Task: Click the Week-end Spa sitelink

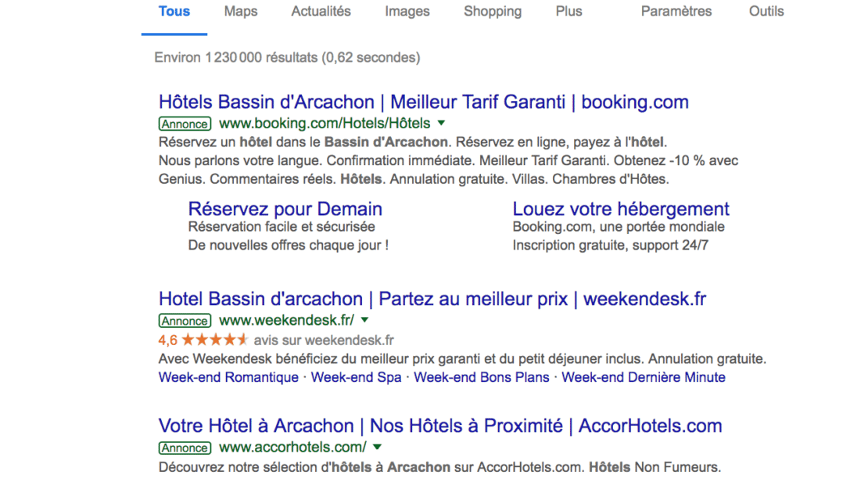Action: click(356, 377)
